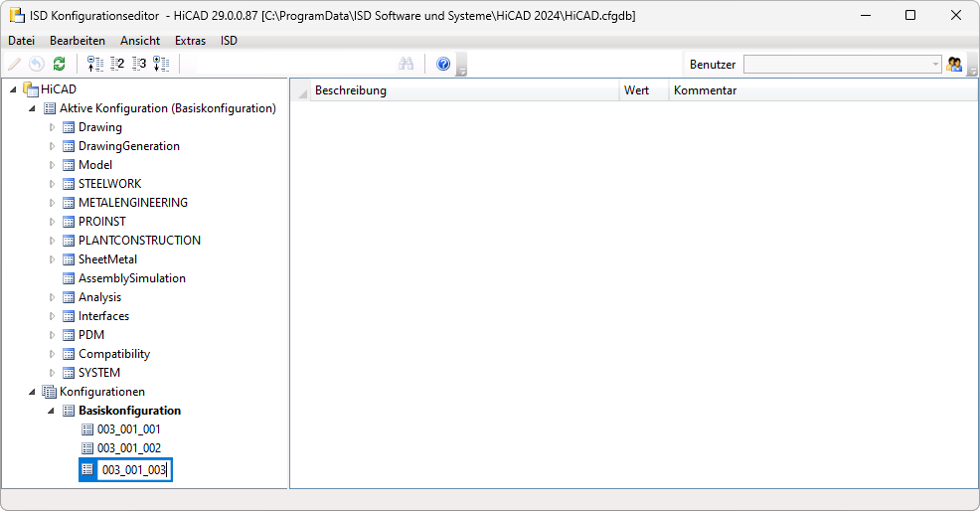Maximize the Konfigurationseditor window
Image resolution: width=980 pixels, height=511 pixels.
tap(910, 15)
